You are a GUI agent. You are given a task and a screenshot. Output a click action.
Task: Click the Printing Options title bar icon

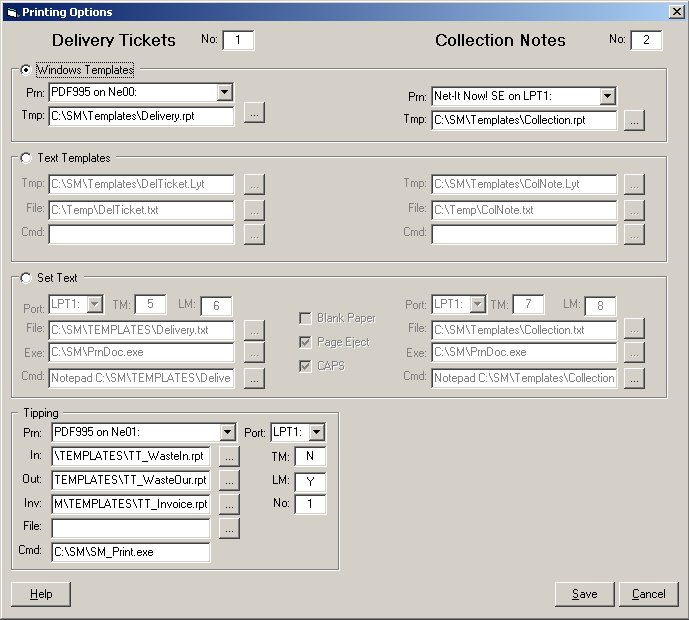(12, 12)
